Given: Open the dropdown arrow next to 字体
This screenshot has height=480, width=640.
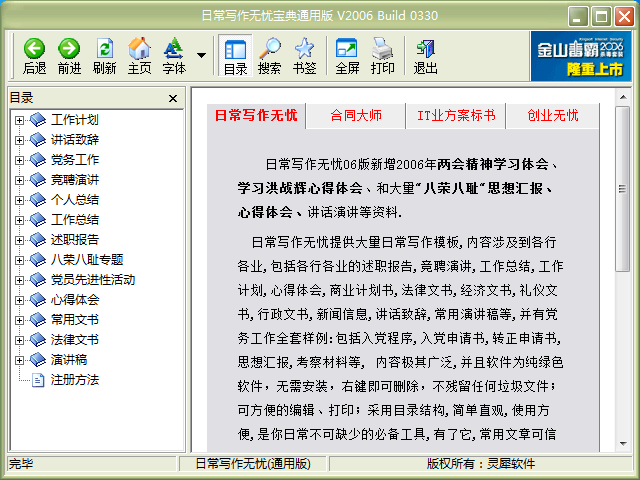Looking at the screenshot, I should point(201,55).
